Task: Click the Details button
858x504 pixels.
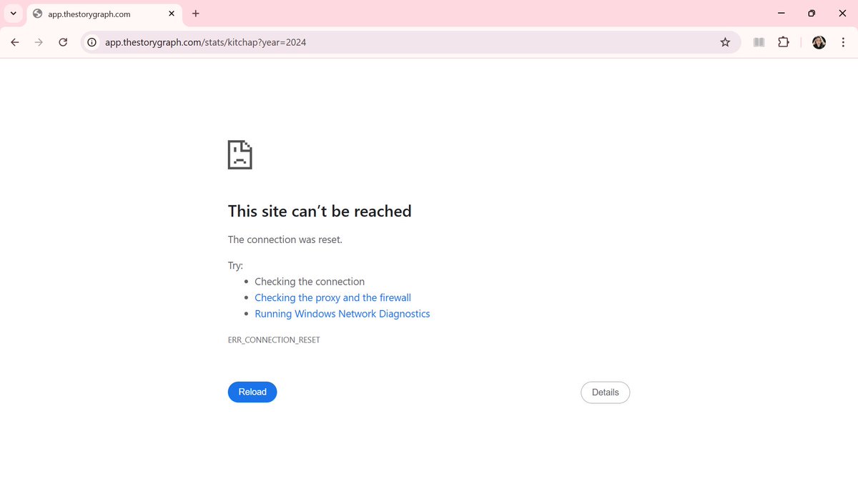Action: pyautogui.click(x=605, y=392)
